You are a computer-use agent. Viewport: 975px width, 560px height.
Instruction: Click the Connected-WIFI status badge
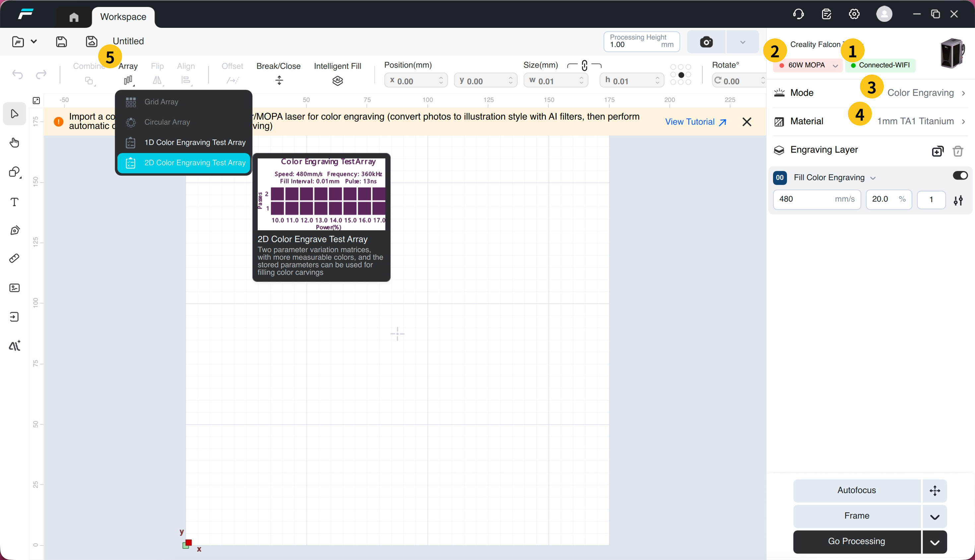pyautogui.click(x=880, y=65)
